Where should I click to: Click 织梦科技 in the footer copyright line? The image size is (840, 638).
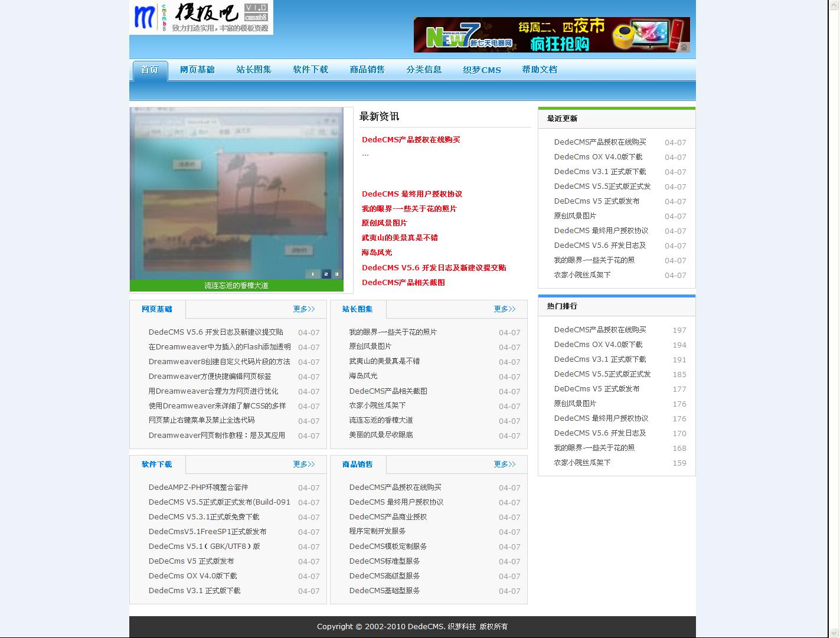[x=462, y=627]
